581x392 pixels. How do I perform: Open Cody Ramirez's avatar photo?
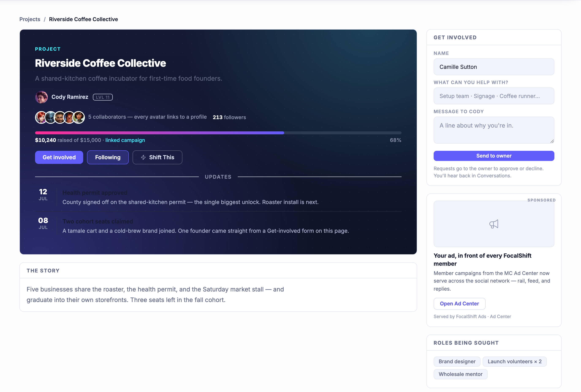[41, 97]
